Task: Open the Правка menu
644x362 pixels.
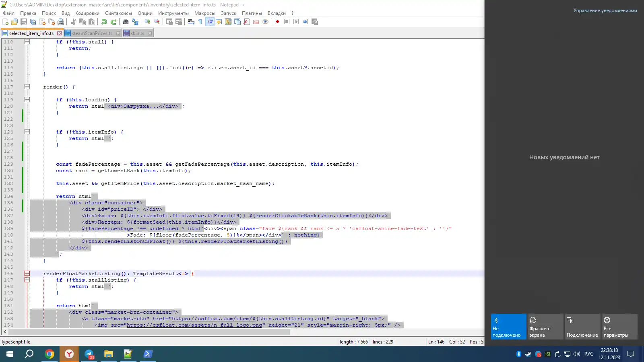Action: pos(28,13)
